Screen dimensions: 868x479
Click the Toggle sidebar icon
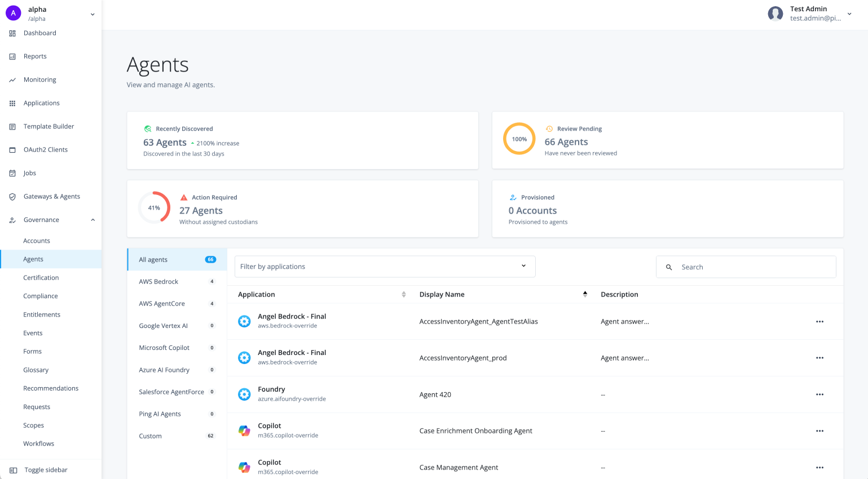pos(13,470)
